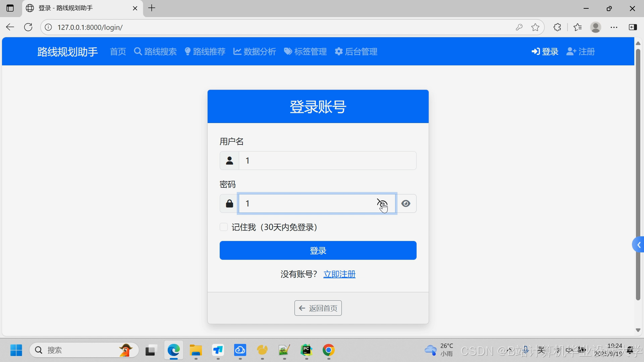The height and width of the screenshot is (362, 644).
Task: Add this page to favorites star
Action: 535,27
